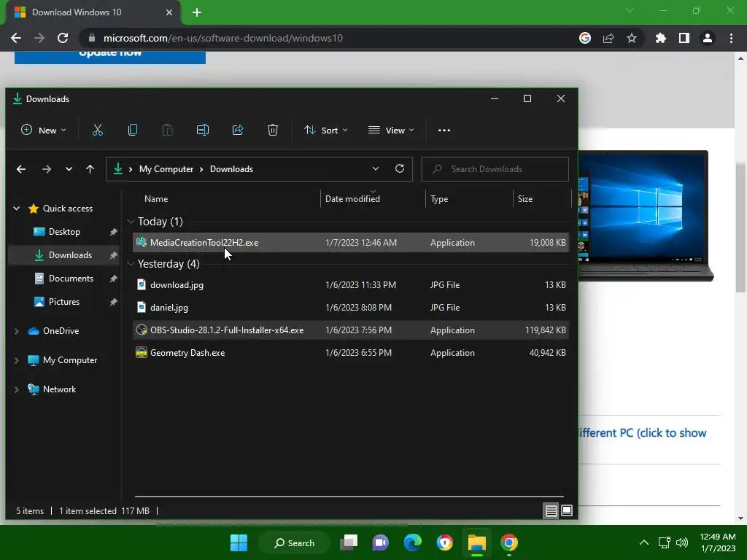Expand the Network tree node
This screenshot has height=560, width=747.
(x=17, y=389)
